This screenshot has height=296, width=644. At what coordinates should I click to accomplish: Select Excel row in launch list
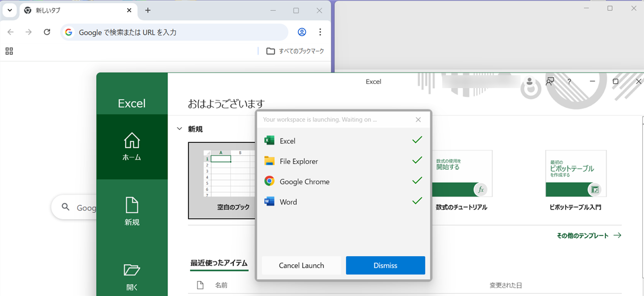343,141
